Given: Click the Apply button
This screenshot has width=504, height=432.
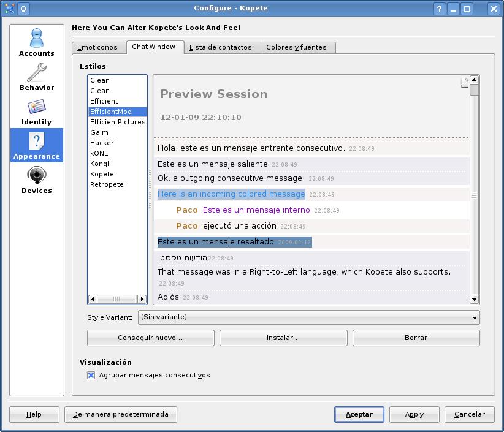Looking at the screenshot, I should pos(414,414).
